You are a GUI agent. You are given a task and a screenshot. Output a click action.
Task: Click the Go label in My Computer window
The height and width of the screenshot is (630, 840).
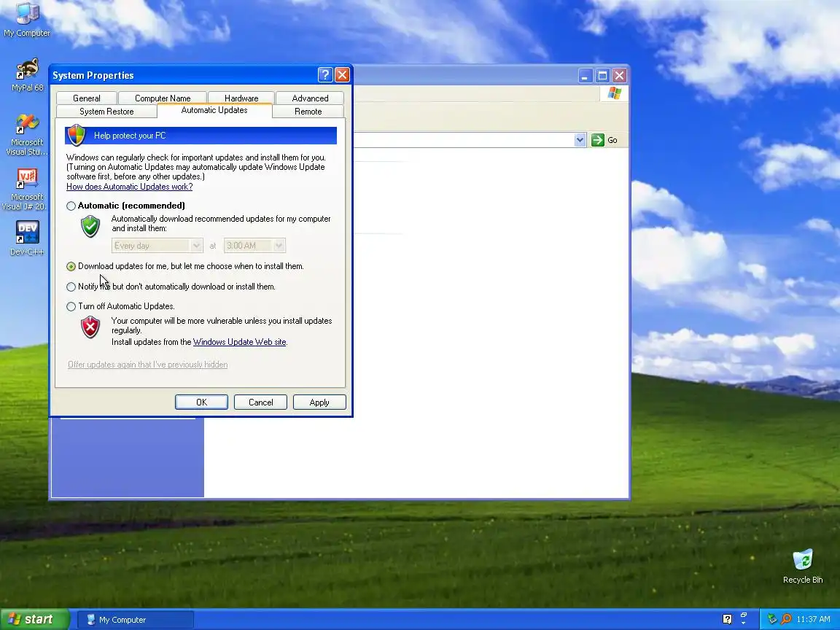(612, 140)
